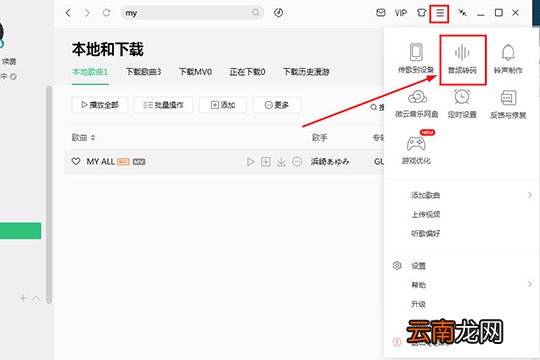Viewport: 540px width, 360px height.
Task: Open the mail messages icon
Action: tap(381, 13)
